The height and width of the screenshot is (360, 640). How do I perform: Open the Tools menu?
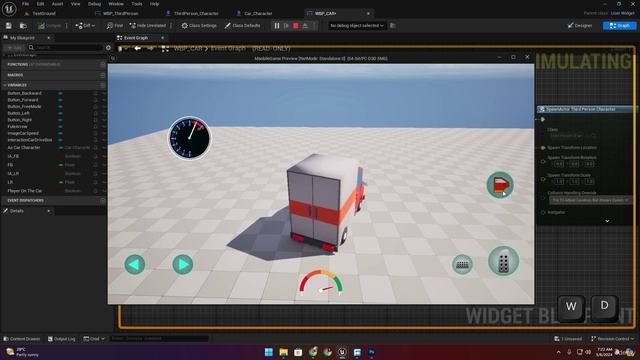pos(137,4)
